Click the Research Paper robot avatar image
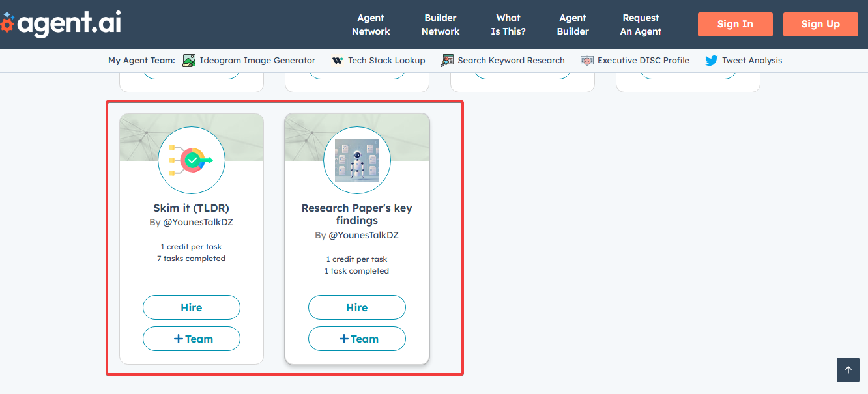The height and width of the screenshot is (394, 868). pyautogui.click(x=357, y=160)
